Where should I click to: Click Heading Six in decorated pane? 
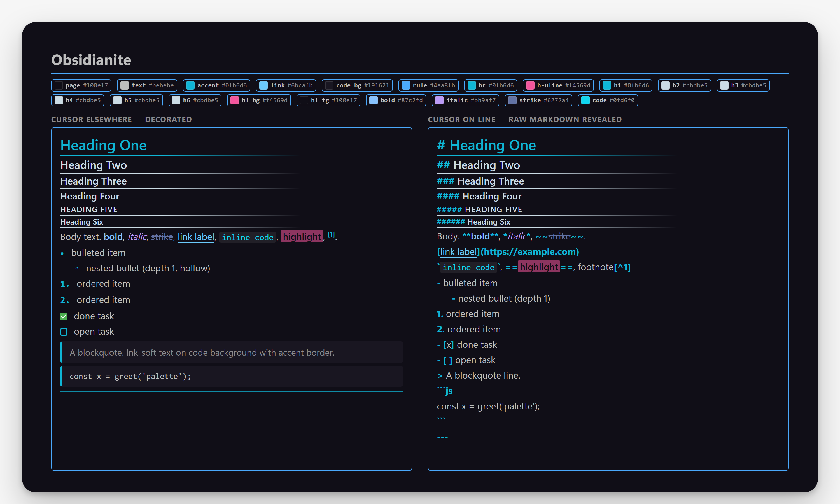81,222
